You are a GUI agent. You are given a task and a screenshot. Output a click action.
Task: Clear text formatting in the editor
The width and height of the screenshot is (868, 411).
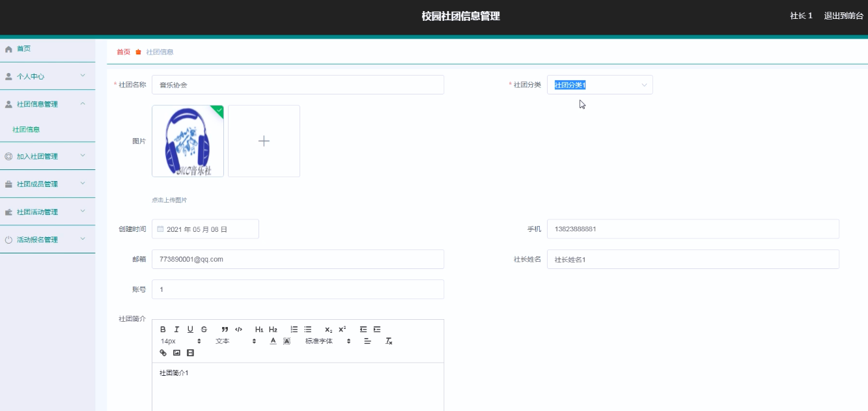[x=389, y=341]
